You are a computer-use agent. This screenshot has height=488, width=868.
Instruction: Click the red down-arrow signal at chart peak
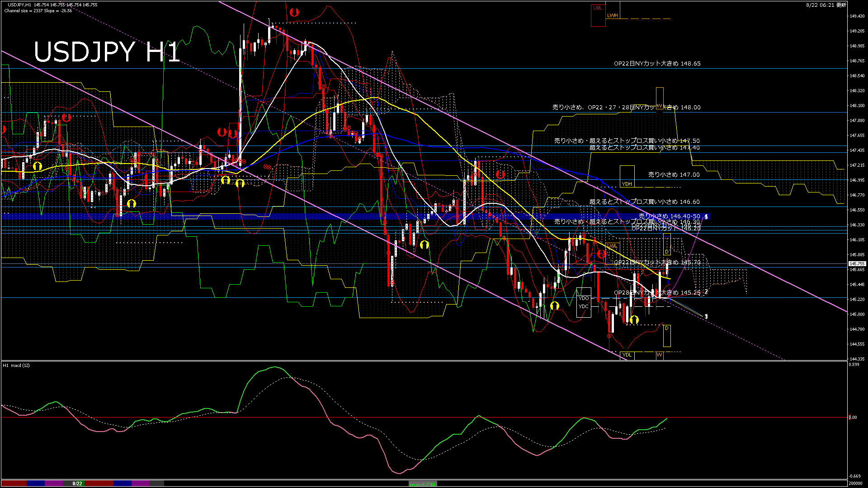(x=294, y=12)
